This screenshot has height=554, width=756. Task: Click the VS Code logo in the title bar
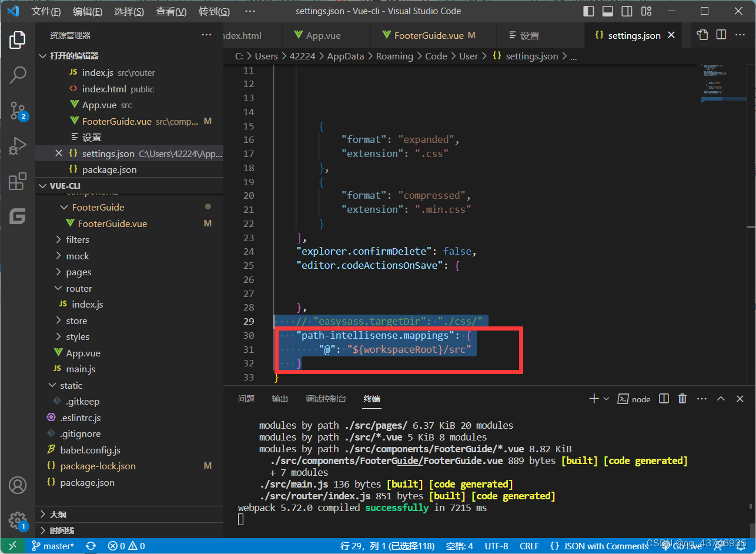coord(13,11)
